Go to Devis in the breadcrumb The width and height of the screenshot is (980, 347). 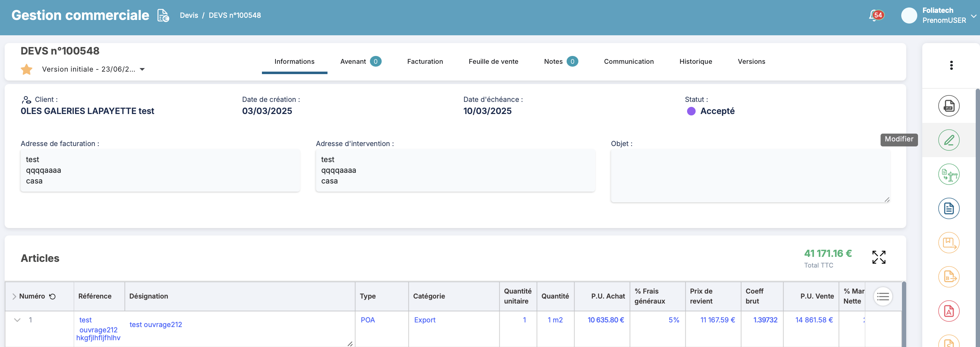189,16
